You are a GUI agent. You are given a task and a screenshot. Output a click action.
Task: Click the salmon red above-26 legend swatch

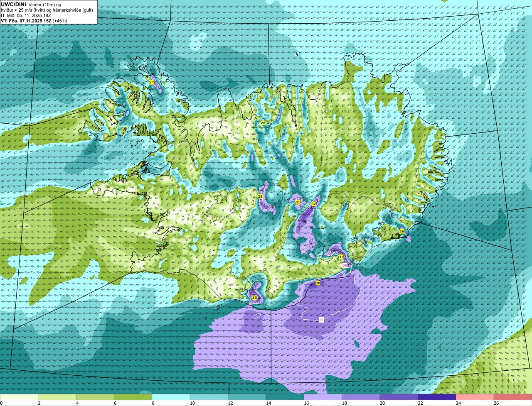513,397
